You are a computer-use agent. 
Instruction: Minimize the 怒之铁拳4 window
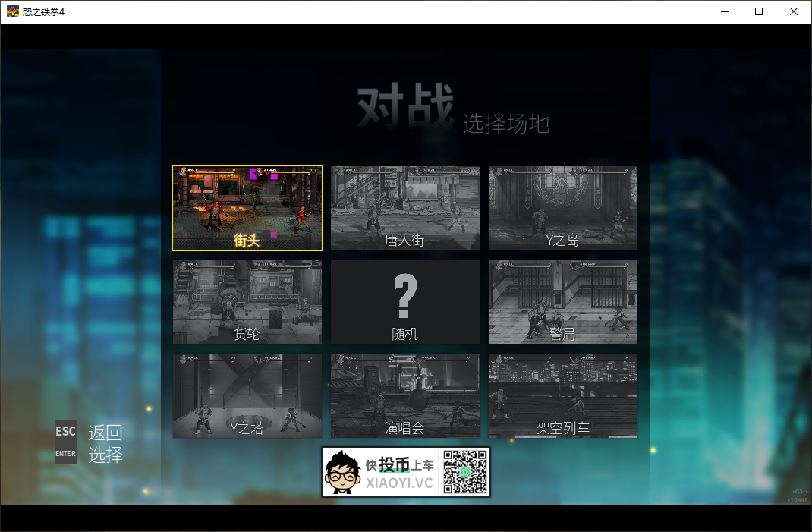coord(725,11)
